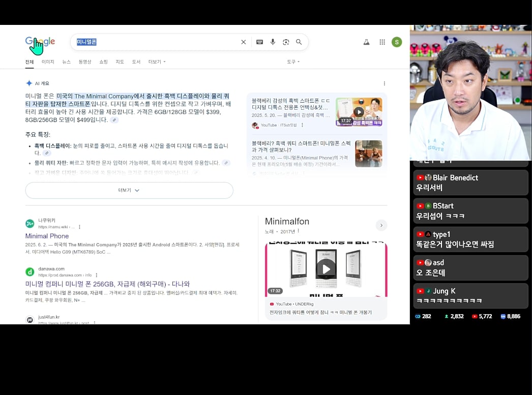Click type1 chat message

pyautogui.click(x=470, y=239)
